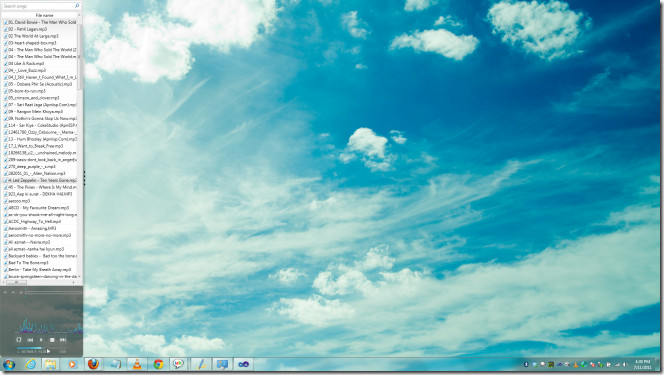The width and height of the screenshot is (664, 375).
Task: Open the Windows Start menu orb
Action: (x=9, y=364)
